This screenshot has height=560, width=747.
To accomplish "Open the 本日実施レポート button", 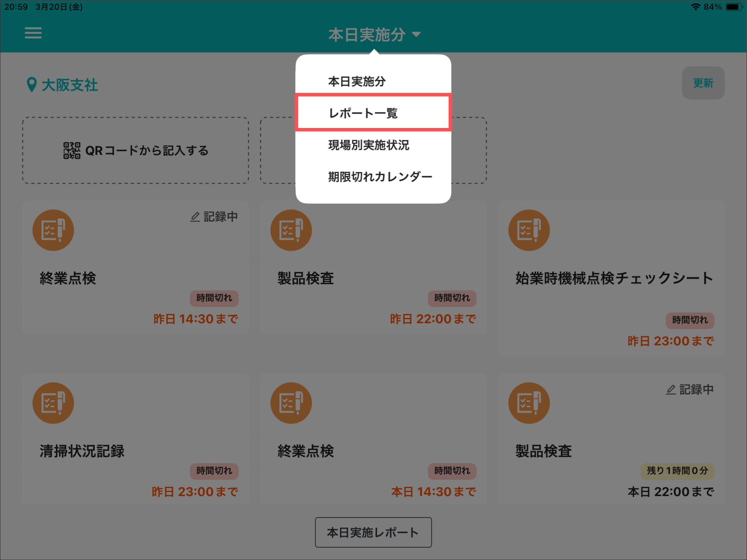I will 373,532.
